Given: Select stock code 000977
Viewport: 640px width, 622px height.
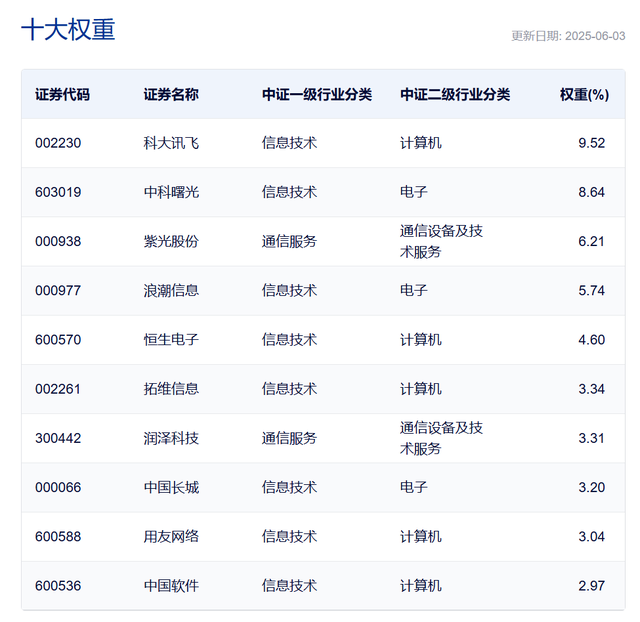Looking at the screenshot, I should pyautogui.click(x=58, y=291).
